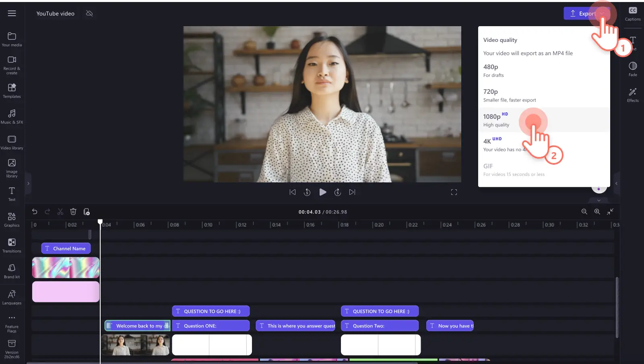Click the cloud sync off icon
The image size is (644, 364).
pos(89,13)
